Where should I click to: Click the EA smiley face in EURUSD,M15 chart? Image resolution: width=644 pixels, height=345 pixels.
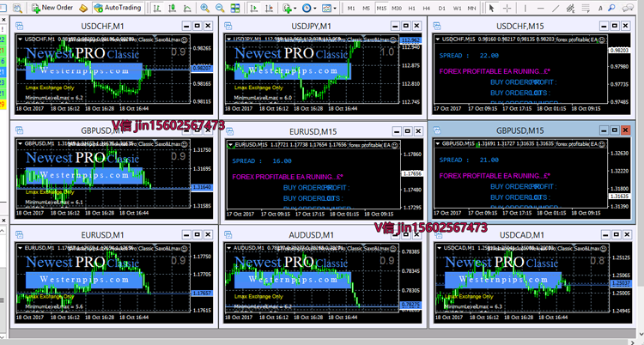[x=395, y=145]
